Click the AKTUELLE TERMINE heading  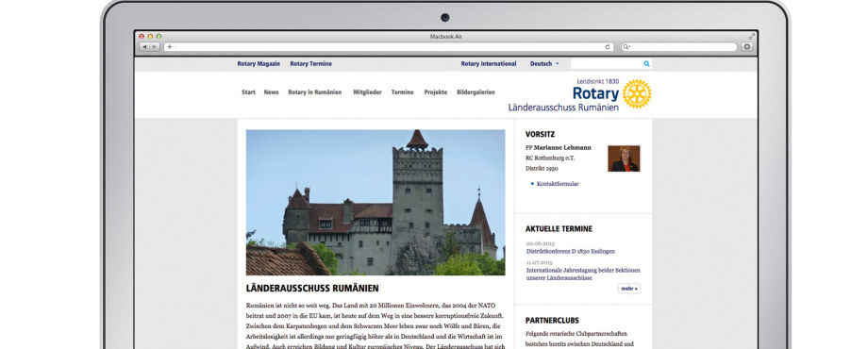(x=559, y=228)
